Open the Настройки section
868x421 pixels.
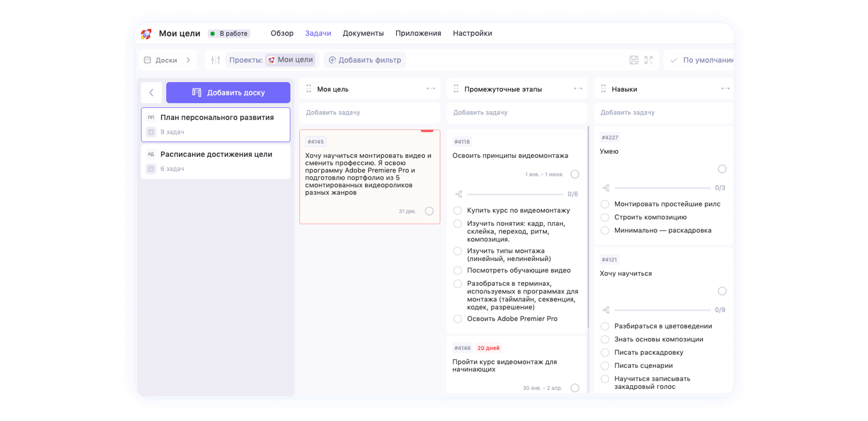473,33
